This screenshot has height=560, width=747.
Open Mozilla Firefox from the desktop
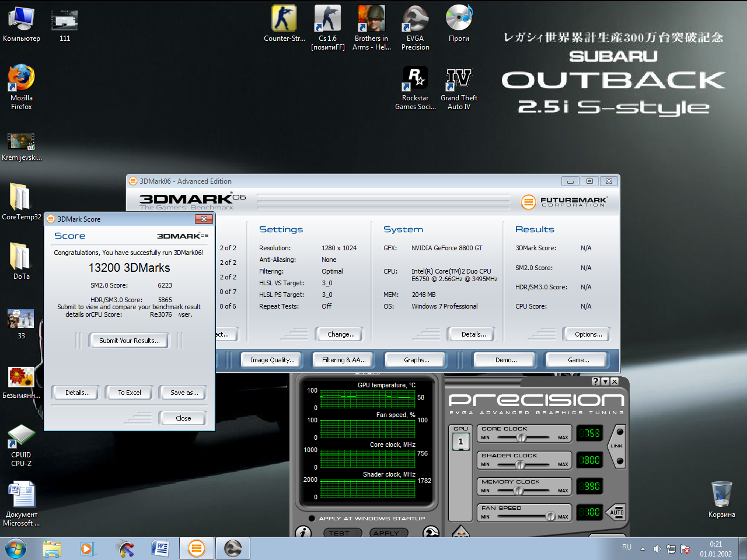(22, 87)
